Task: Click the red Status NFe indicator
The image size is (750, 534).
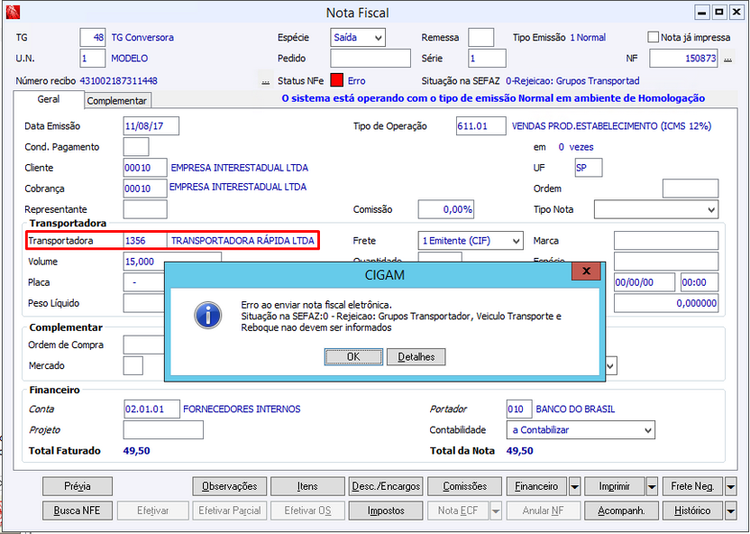Action: 337,80
